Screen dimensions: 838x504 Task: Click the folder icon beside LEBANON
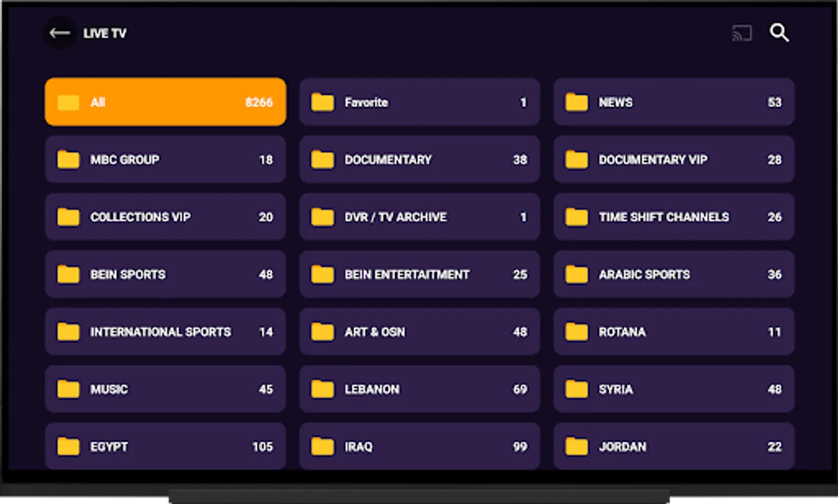323,389
